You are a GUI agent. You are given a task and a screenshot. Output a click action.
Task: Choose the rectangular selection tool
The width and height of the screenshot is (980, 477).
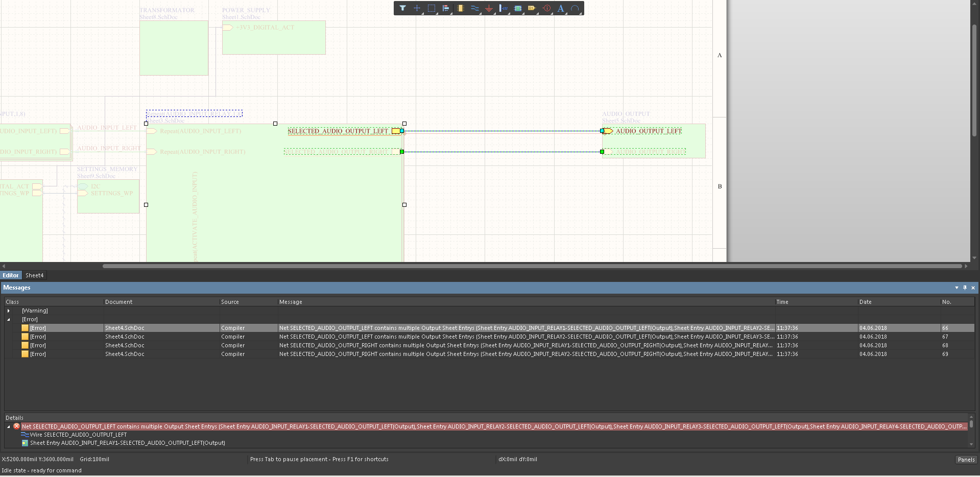point(432,8)
